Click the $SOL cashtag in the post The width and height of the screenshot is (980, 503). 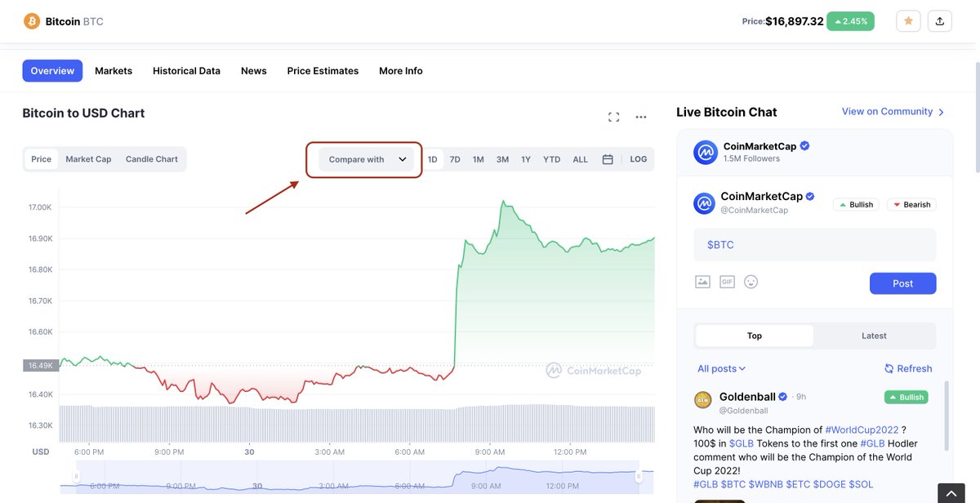click(861, 484)
